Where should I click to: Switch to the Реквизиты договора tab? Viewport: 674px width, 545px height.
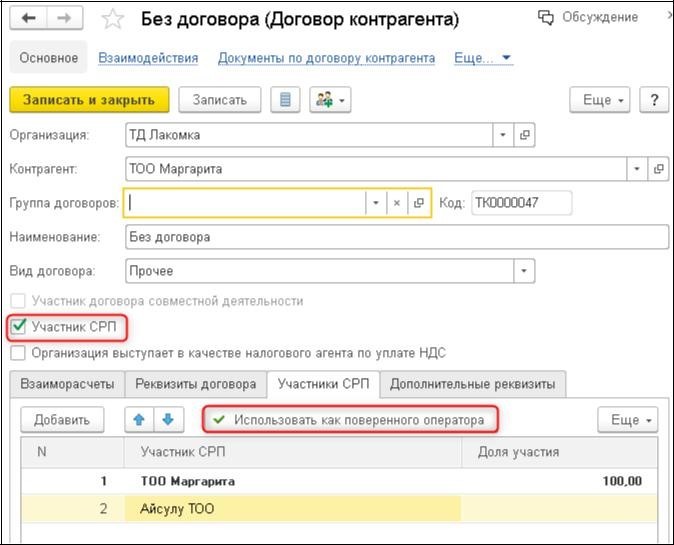click(x=196, y=384)
